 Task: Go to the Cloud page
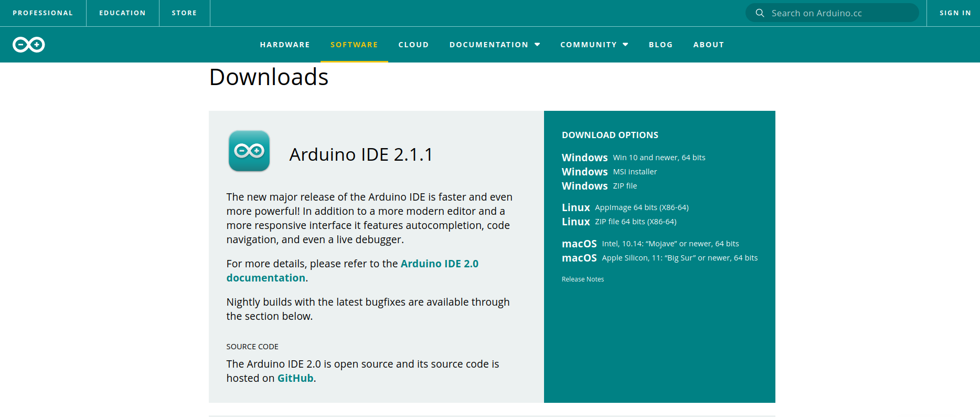413,45
